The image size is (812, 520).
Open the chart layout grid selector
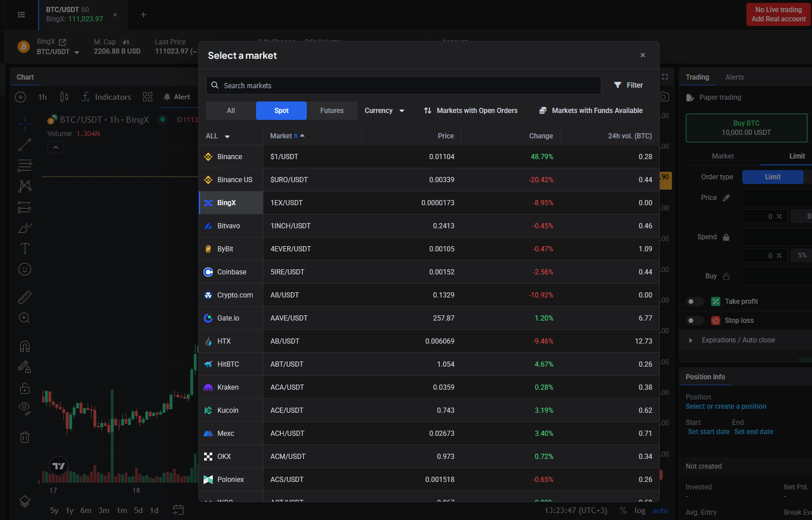click(148, 97)
